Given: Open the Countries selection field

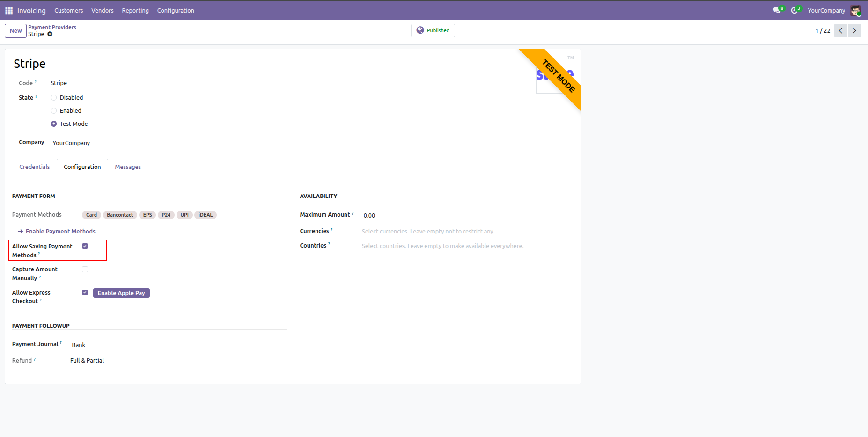Looking at the screenshot, I should pyautogui.click(x=467, y=246).
